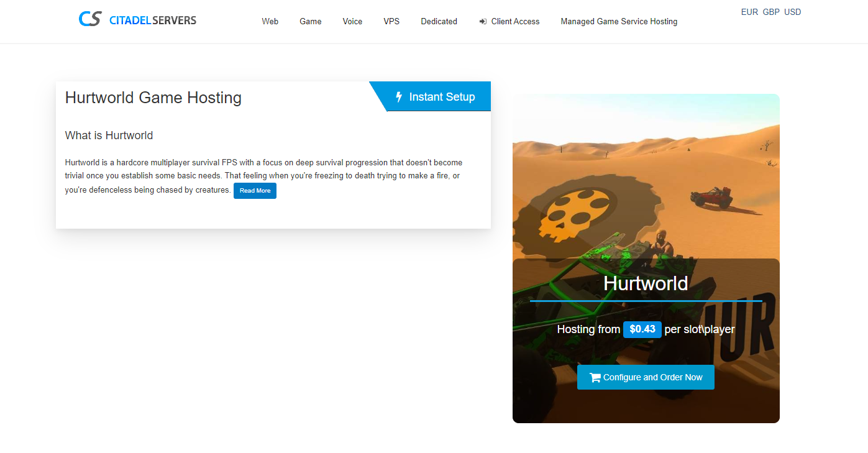Open the Voice menu
Viewport: 868px width, 453px height.
coord(352,21)
